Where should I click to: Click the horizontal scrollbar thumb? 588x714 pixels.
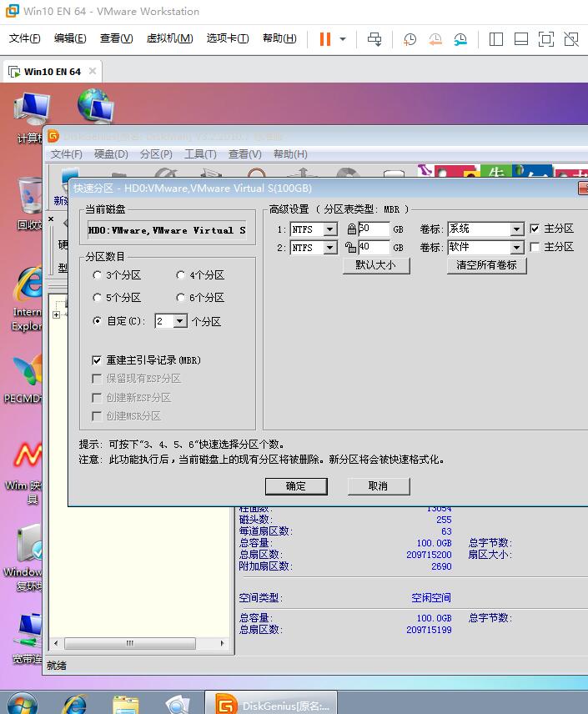(130, 643)
